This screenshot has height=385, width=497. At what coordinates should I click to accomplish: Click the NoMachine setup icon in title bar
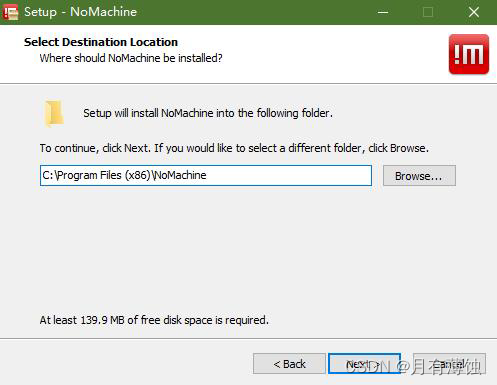(x=10, y=12)
